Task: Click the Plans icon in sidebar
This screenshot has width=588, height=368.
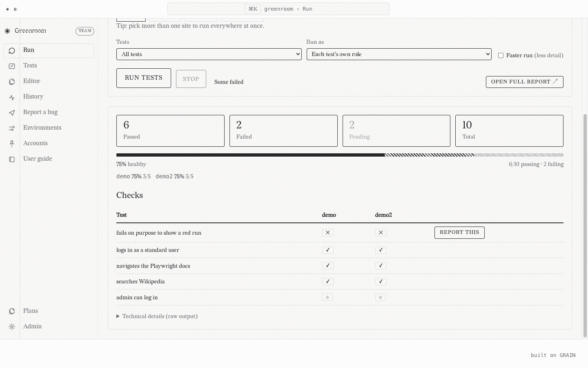Action: click(12, 312)
